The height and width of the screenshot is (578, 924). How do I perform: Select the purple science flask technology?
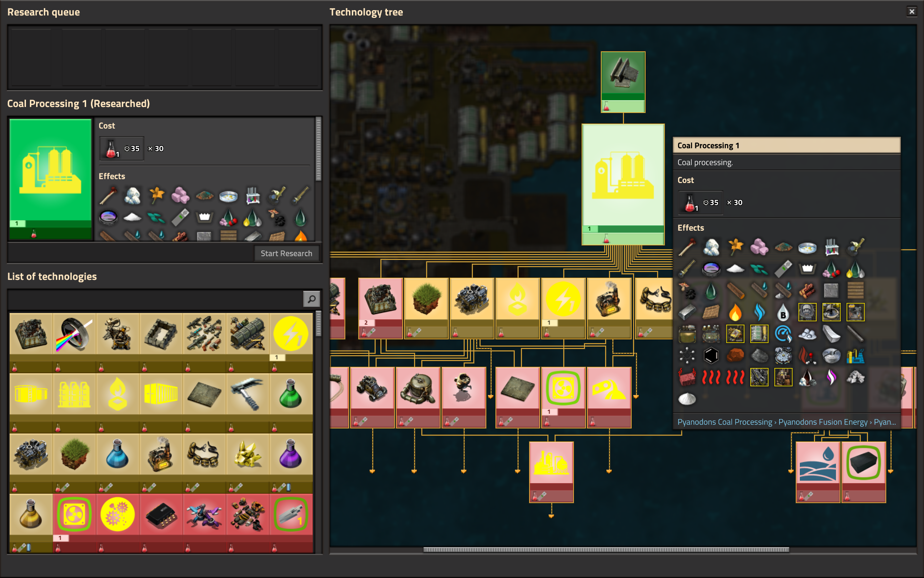click(291, 455)
